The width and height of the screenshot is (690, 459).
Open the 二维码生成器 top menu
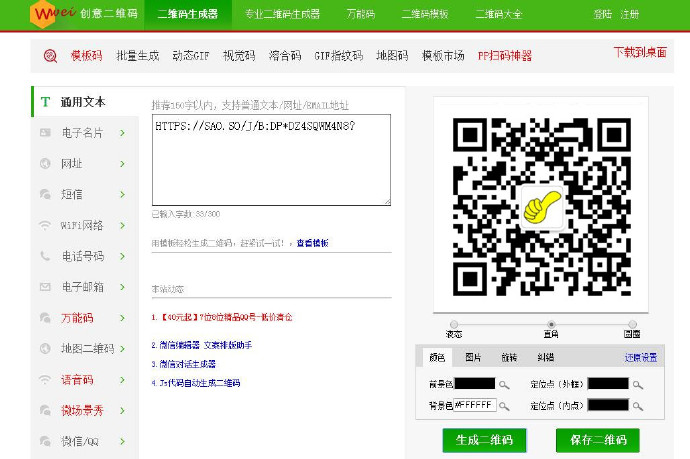(188, 14)
